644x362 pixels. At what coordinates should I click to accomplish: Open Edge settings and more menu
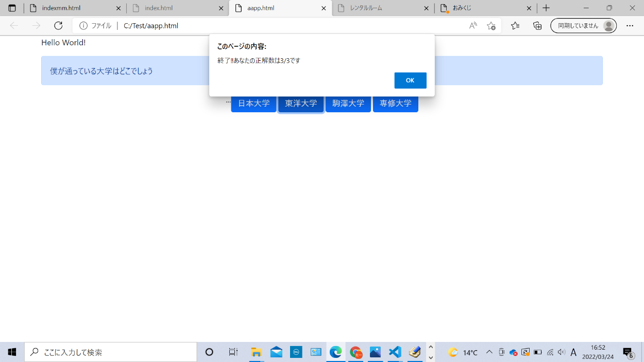pyautogui.click(x=630, y=26)
